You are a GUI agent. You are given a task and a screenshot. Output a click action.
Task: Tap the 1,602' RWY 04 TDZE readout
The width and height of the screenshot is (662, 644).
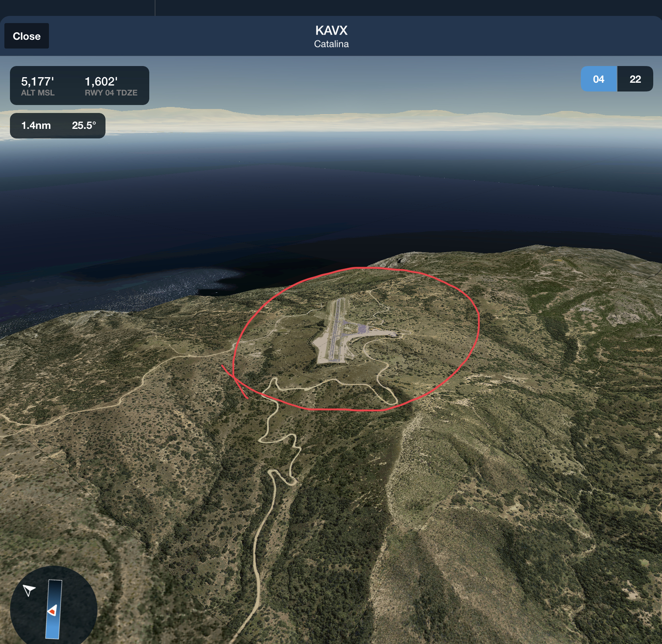pos(111,86)
